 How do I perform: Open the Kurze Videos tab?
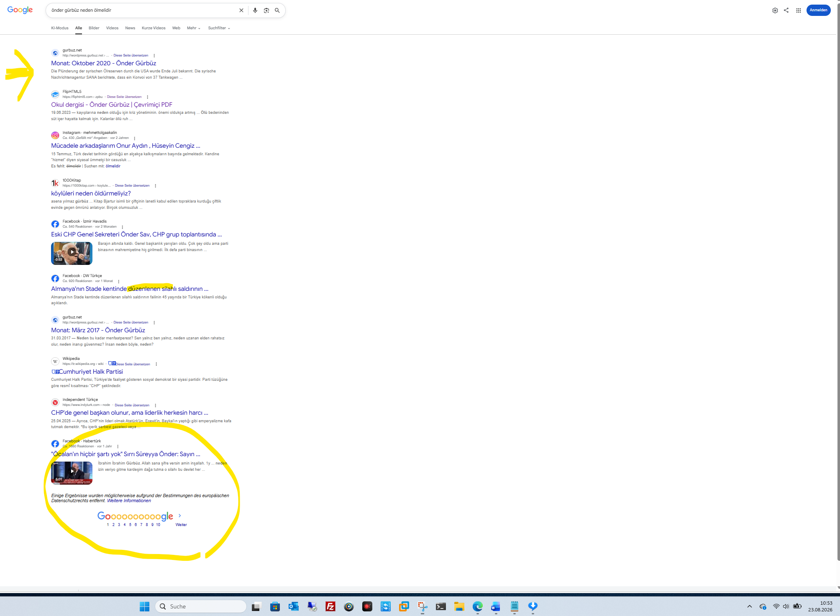[154, 28]
